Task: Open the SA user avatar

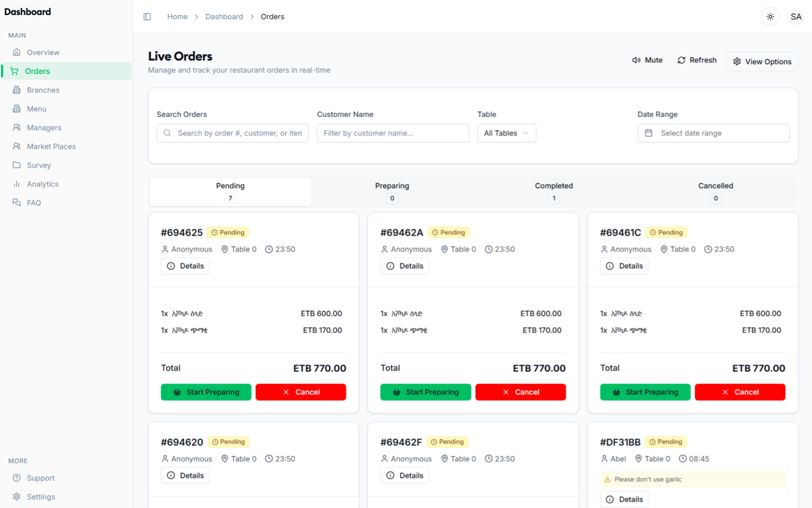Action: [x=796, y=17]
